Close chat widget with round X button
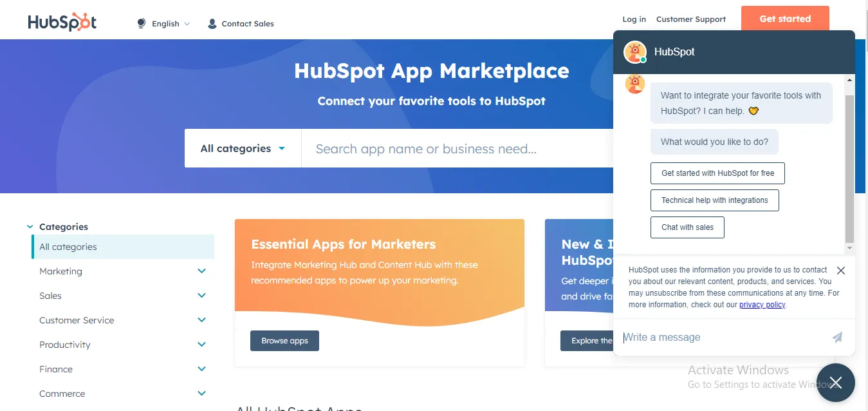This screenshot has height=411, width=868. pyautogui.click(x=836, y=383)
